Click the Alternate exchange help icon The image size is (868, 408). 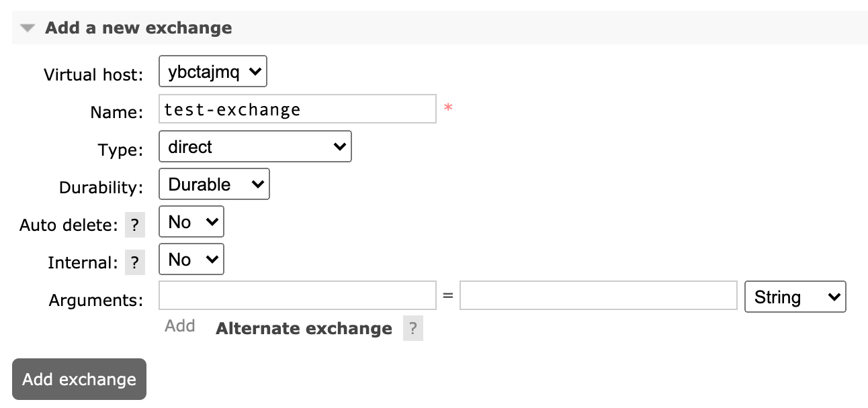(x=413, y=328)
